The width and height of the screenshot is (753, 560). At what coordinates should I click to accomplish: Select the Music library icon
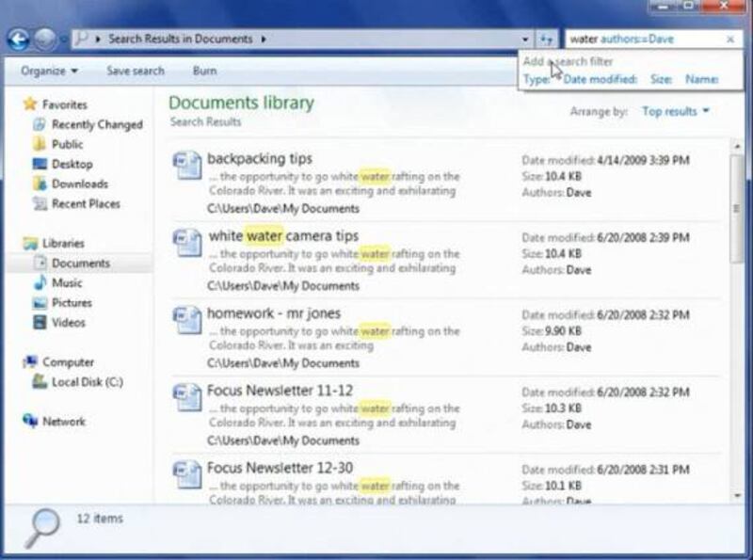pos(40,283)
